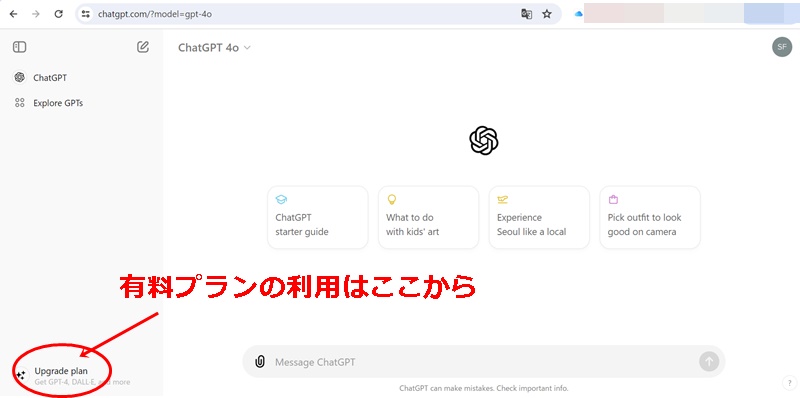Open site info icon in address bar
This screenshot has height=398, width=800.
click(86, 14)
